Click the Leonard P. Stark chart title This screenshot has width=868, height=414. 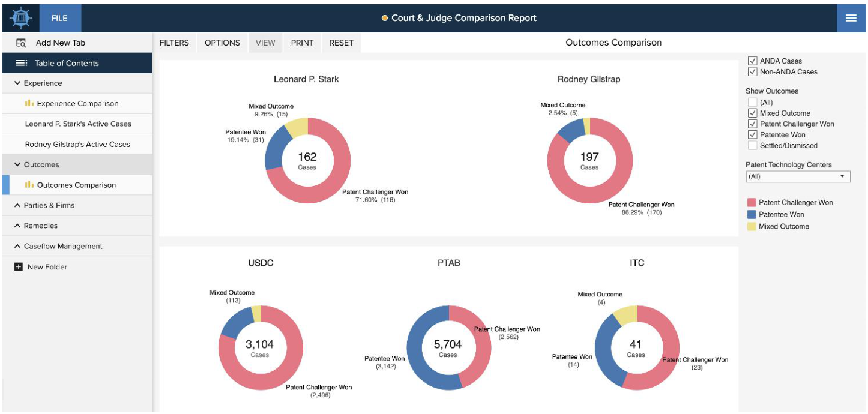(306, 79)
